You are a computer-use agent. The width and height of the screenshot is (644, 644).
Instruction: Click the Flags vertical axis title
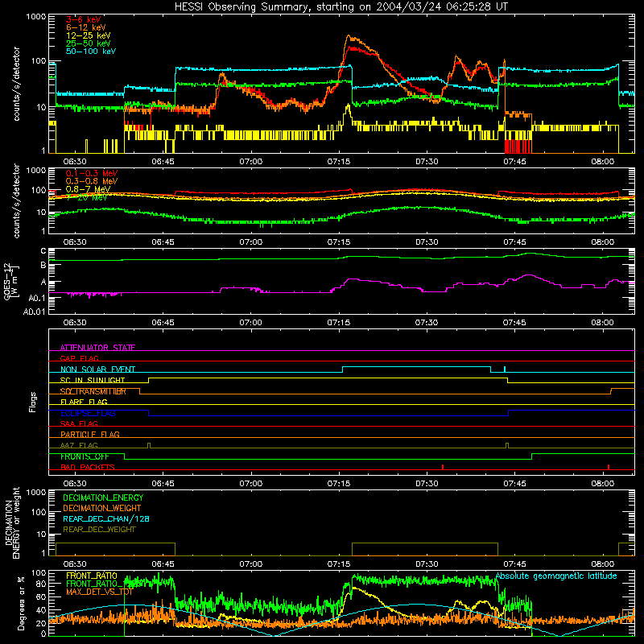[x=33, y=402]
